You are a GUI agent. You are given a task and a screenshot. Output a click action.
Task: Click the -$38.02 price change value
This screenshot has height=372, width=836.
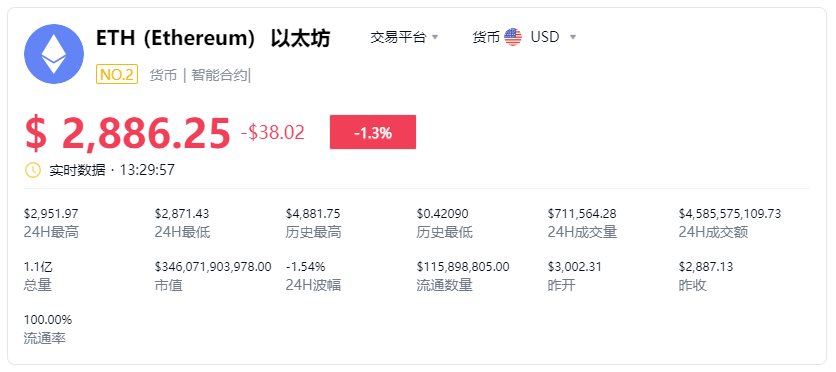coord(273,132)
